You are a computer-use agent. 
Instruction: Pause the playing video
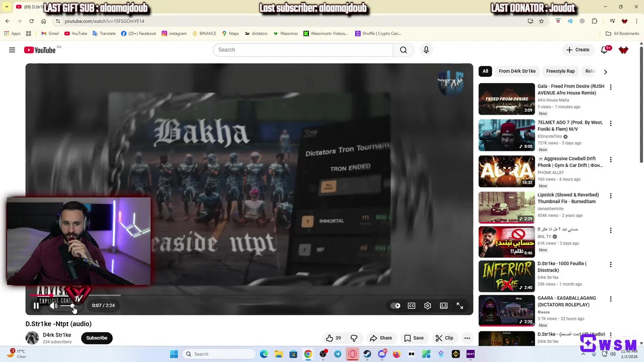tap(36, 305)
